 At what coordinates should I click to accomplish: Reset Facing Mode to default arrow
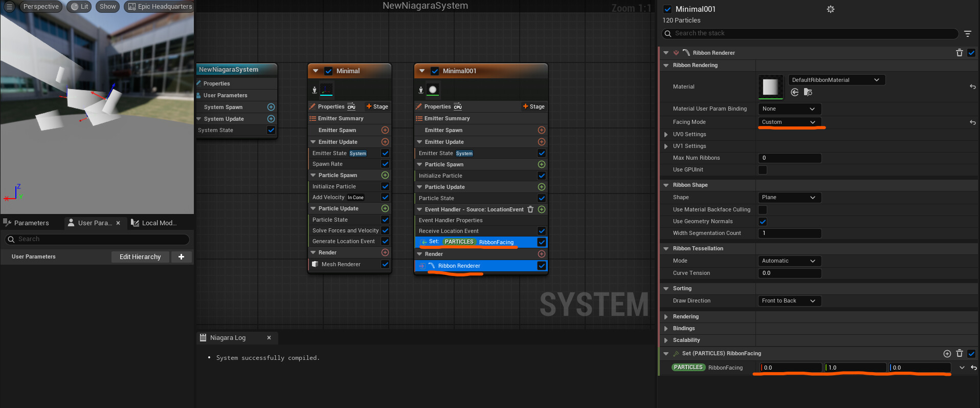tap(972, 122)
